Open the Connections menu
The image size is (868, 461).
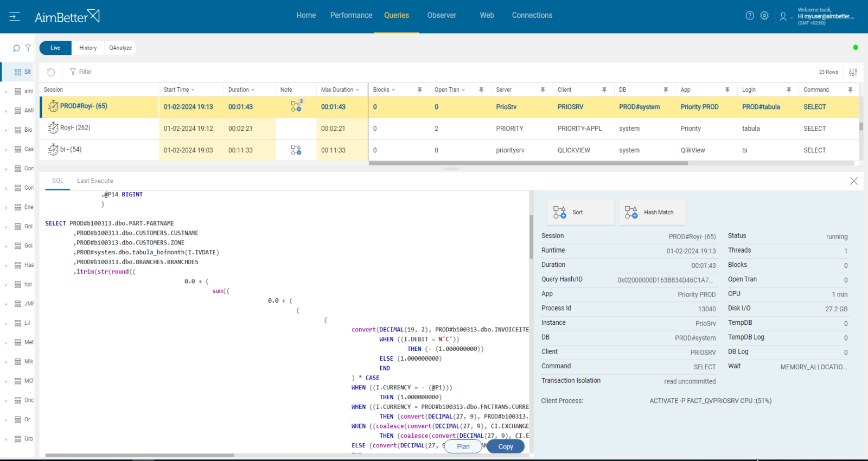coord(532,16)
